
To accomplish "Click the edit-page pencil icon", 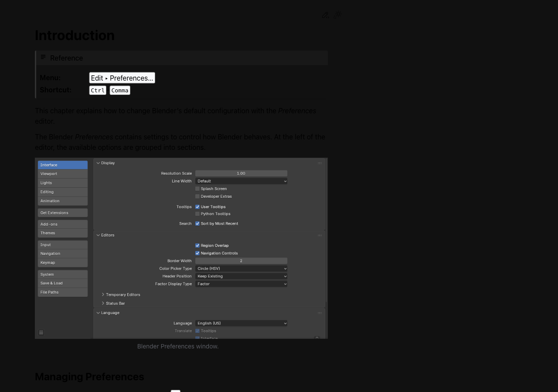I will point(325,15).
